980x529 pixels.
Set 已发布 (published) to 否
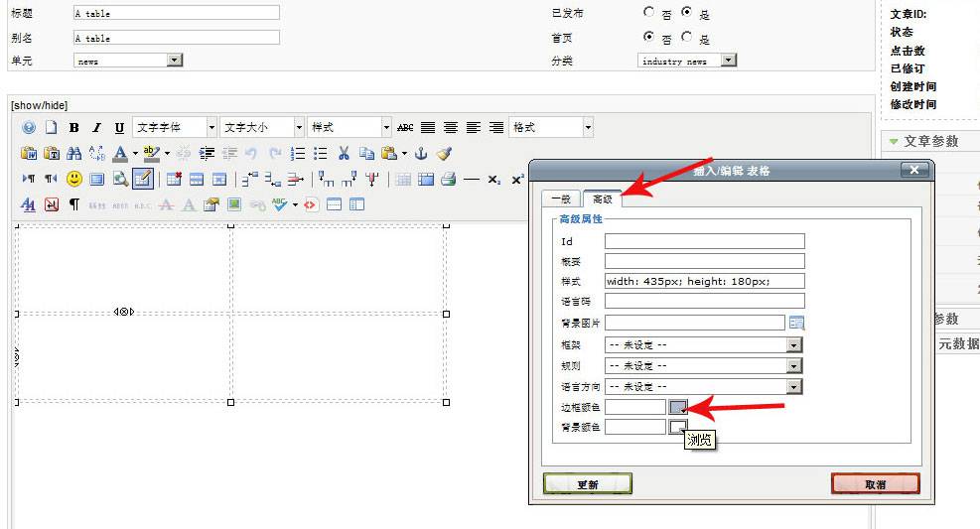click(648, 12)
